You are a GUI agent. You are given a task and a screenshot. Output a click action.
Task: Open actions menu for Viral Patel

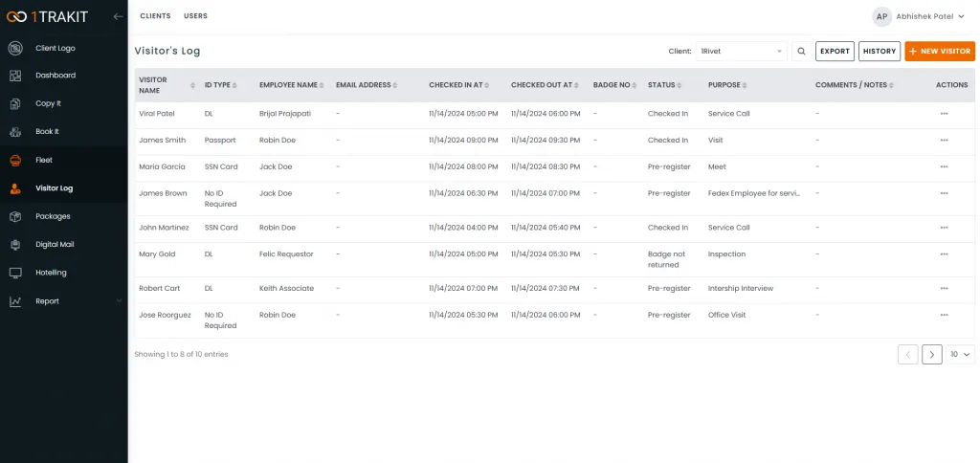pos(944,114)
